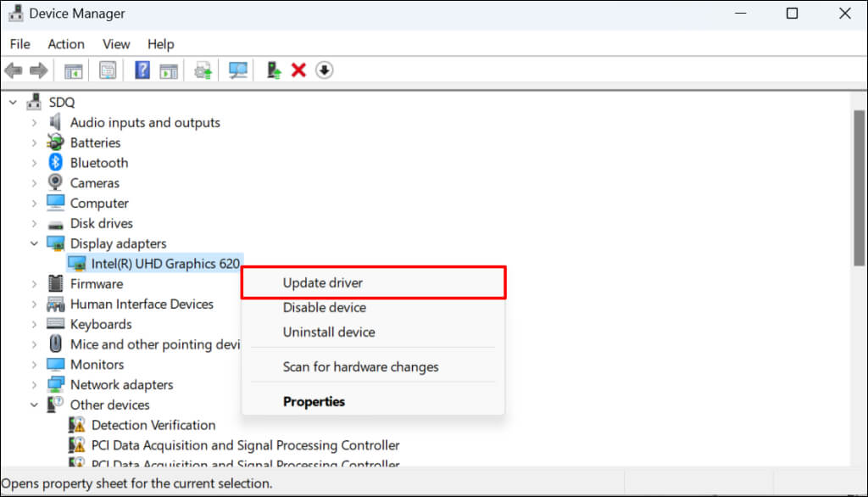
Task: Click the red X Uninstall device icon
Action: pos(298,70)
